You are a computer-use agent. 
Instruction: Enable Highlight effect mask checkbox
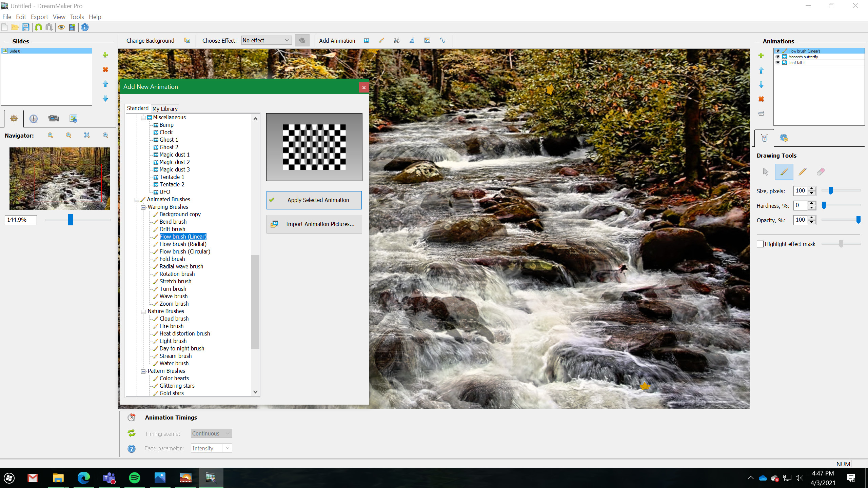tap(759, 244)
